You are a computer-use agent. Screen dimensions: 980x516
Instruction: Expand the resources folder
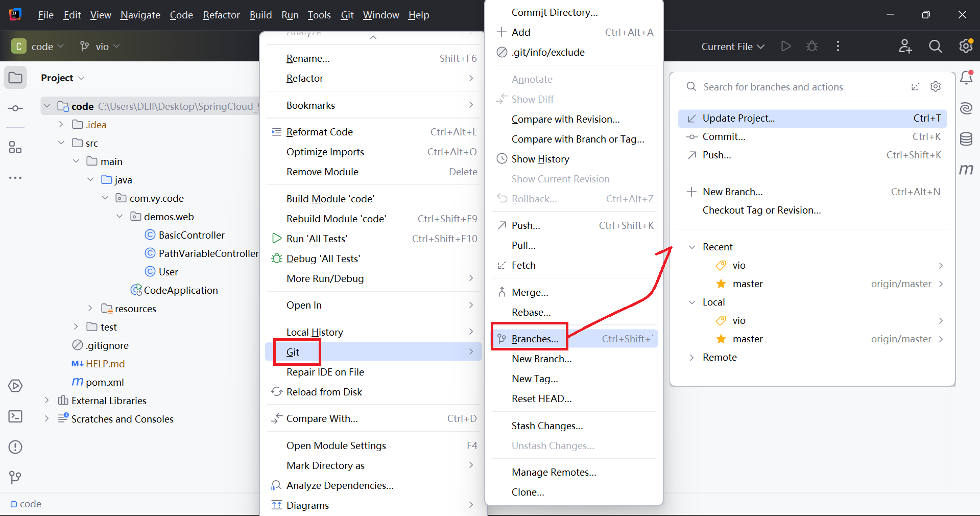(90, 308)
